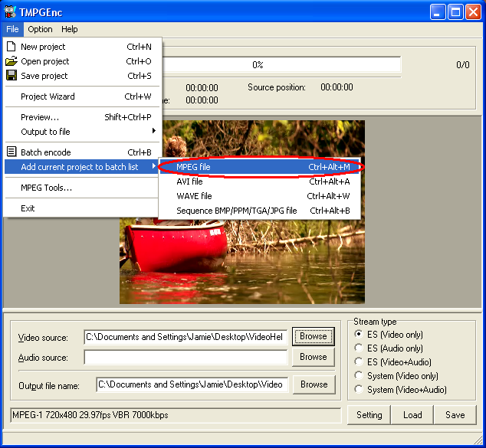
Task: Browse for the audio source
Action: pyautogui.click(x=314, y=357)
